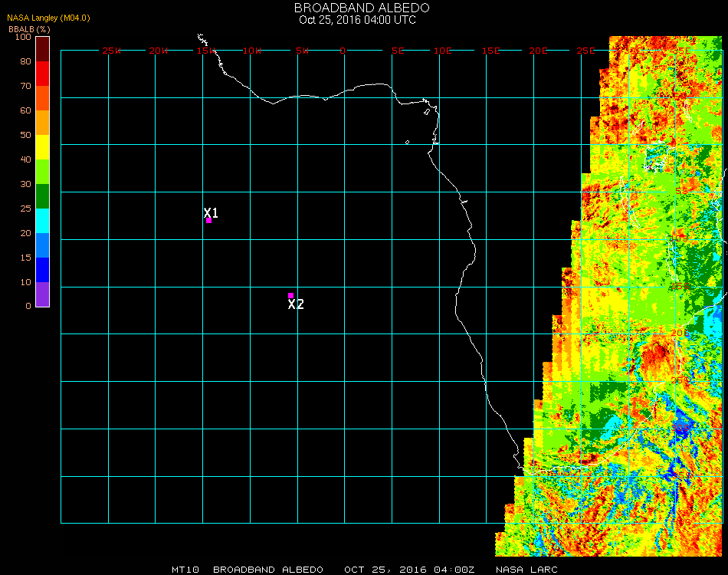Viewport: 728px width, 575px height.
Task: Click the '40' legend tick label
Action: click(25, 159)
